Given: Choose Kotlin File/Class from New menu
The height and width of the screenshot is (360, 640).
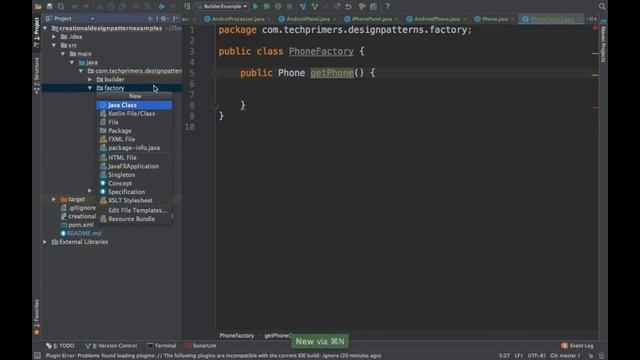Looking at the screenshot, I should click(x=134, y=114).
